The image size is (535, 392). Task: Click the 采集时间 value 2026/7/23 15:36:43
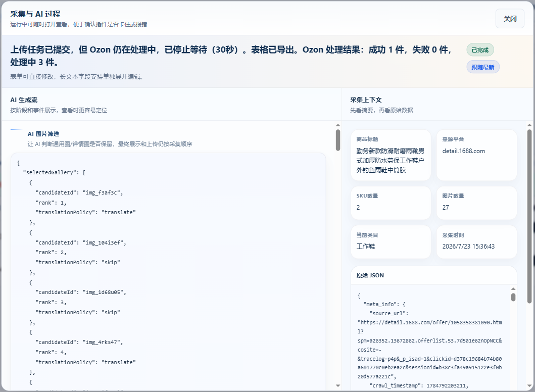pos(468,247)
